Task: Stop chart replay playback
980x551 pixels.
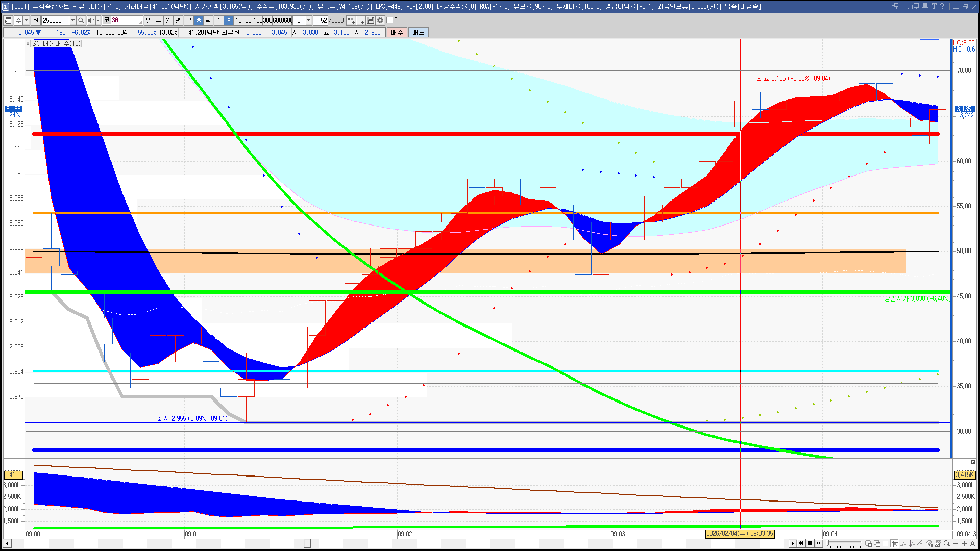Action: point(810,543)
